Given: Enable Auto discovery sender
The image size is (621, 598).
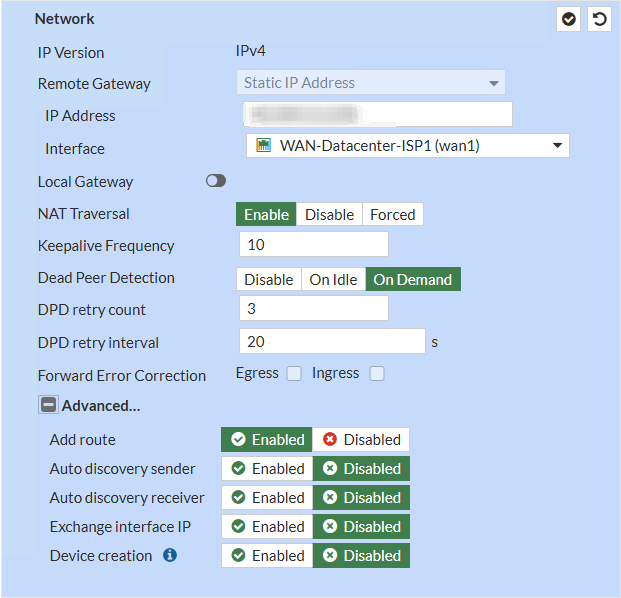Looking at the screenshot, I should (x=267, y=469).
